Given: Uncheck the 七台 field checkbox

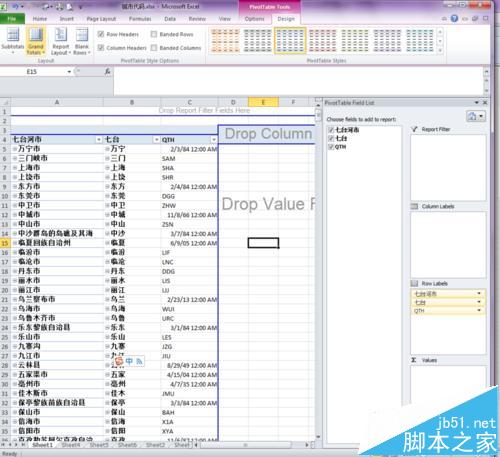Looking at the screenshot, I should pyautogui.click(x=331, y=138).
